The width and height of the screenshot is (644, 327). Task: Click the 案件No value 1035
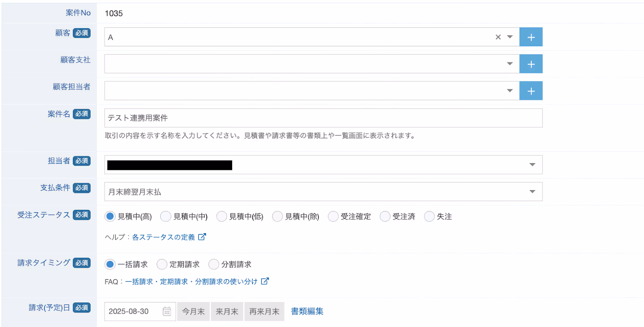pyautogui.click(x=114, y=13)
